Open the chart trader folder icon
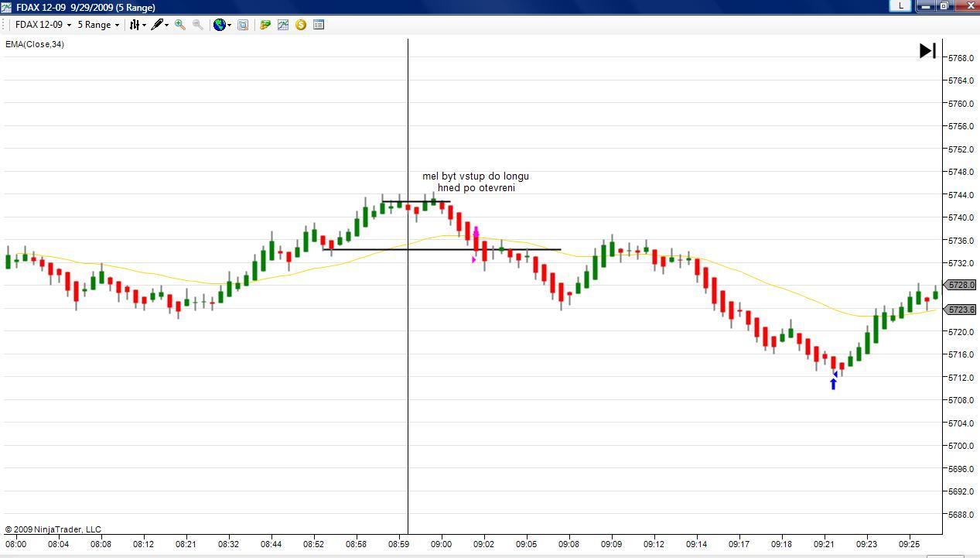This screenshot has width=980, height=558. tap(265, 25)
